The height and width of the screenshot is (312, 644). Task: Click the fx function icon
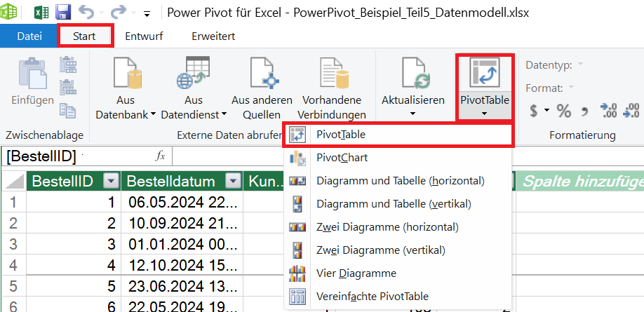160,156
